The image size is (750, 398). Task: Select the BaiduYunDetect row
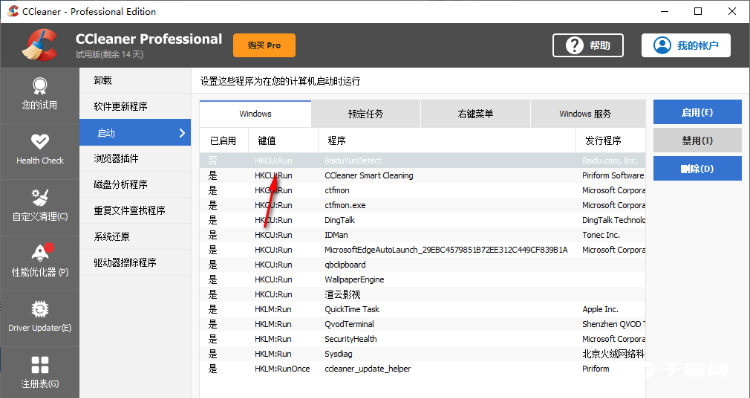click(422, 161)
